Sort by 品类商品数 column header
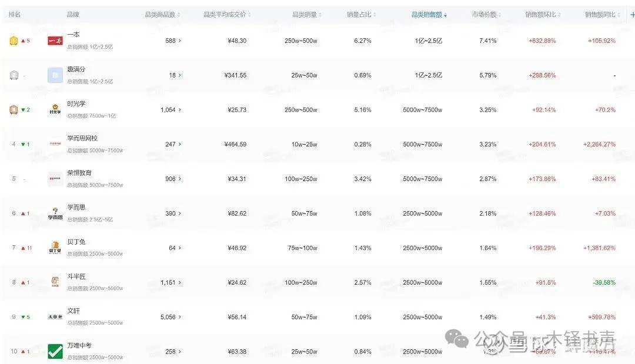This screenshot has width=635, height=364. click(162, 15)
